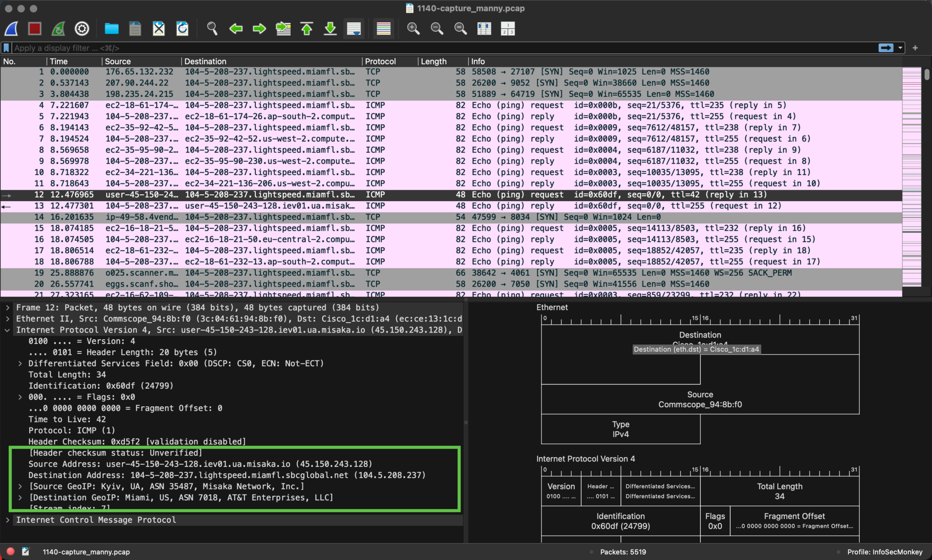Viewport: 932px width, 560px height.
Task: Sort by Protocol column header
Action: 390,61
